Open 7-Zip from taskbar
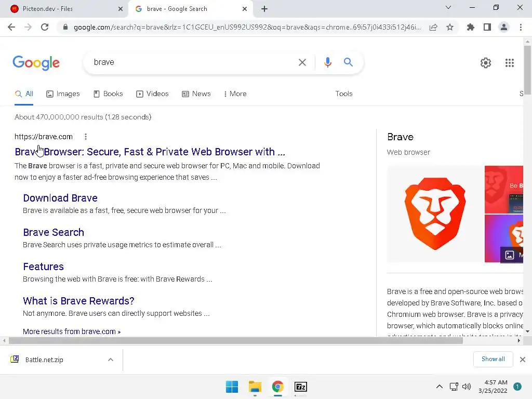 tap(301, 387)
